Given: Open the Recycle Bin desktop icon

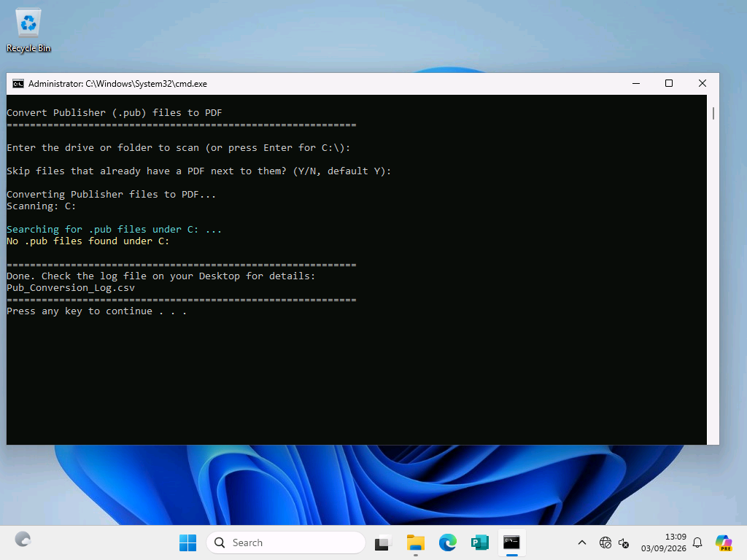Looking at the screenshot, I should [28, 31].
